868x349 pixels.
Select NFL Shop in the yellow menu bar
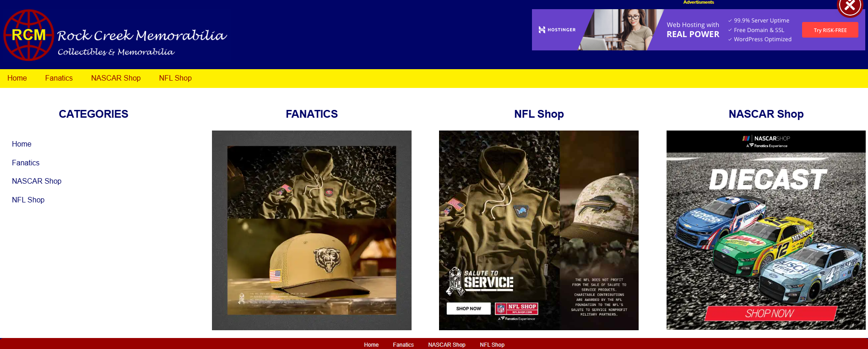(x=175, y=78)
